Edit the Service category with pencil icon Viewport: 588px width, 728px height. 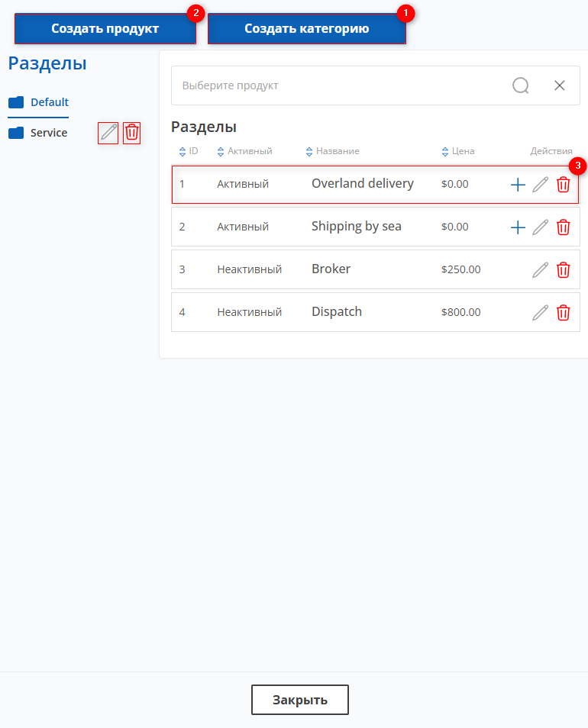[108, 133]
